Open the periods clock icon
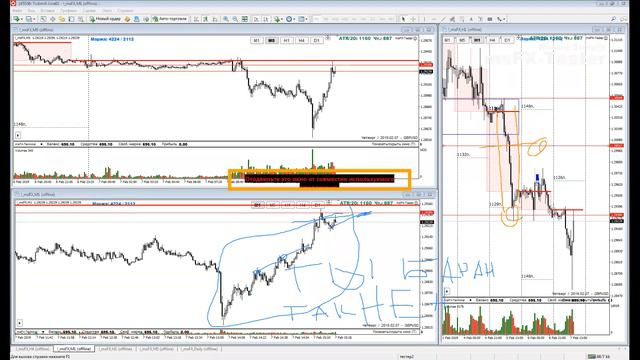This screenshot has height=360, width=640. click(x=289, y=19)
